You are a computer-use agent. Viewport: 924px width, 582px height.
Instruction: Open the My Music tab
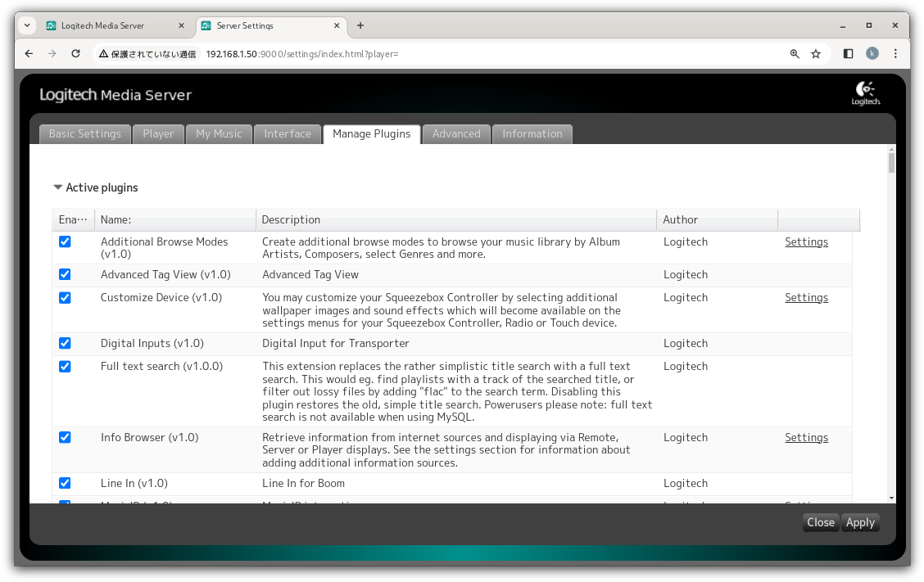pyautogui.click(x=220, y=133)
